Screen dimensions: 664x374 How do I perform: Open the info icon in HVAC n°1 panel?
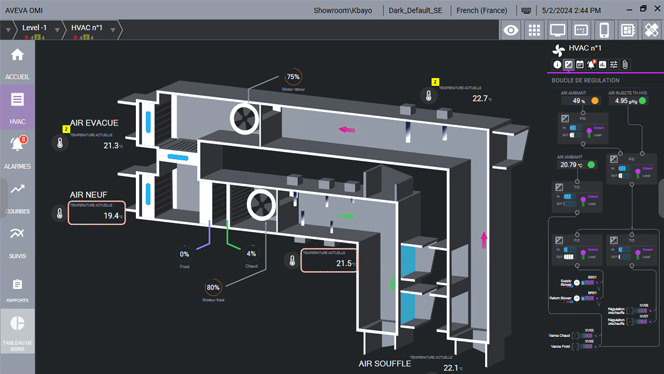point(557,64)
